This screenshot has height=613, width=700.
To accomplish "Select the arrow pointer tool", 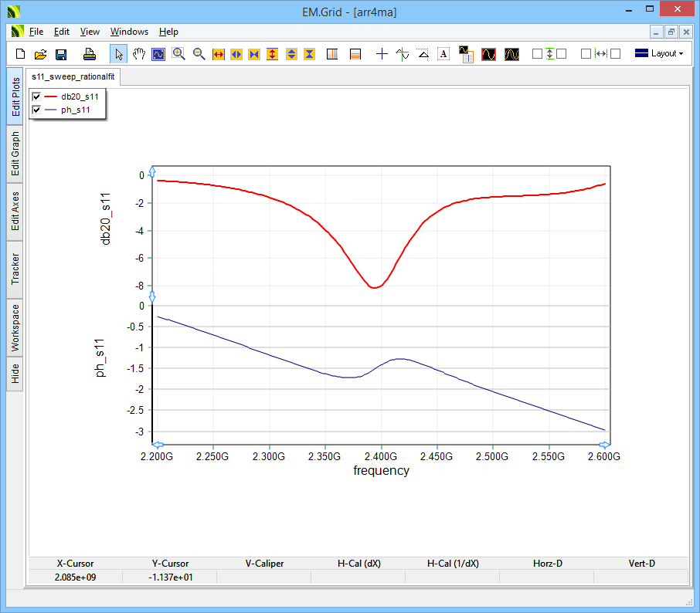I will point(119,54).
